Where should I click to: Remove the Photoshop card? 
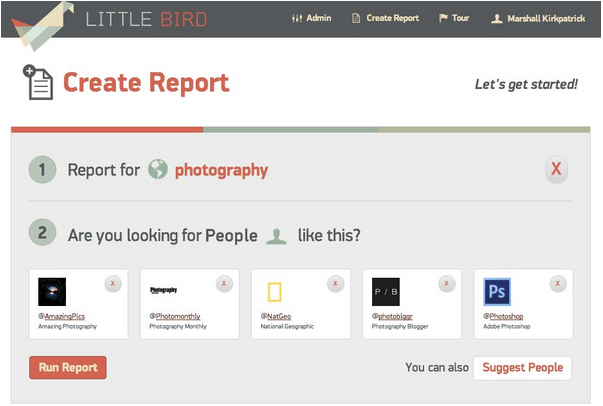click(558, 284)
